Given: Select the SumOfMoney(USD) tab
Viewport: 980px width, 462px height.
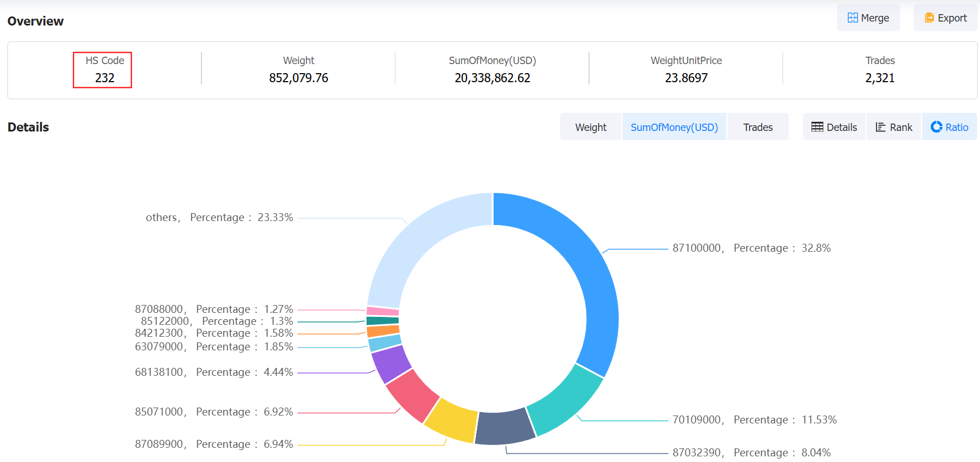Looking at the screenshot, I should (x=674, y=127).
